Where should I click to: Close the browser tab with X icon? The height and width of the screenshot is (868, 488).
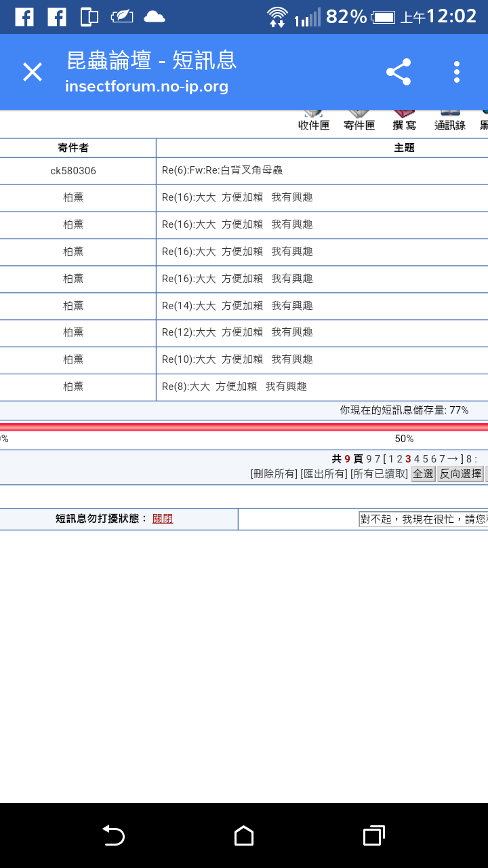tap(33, 72)
